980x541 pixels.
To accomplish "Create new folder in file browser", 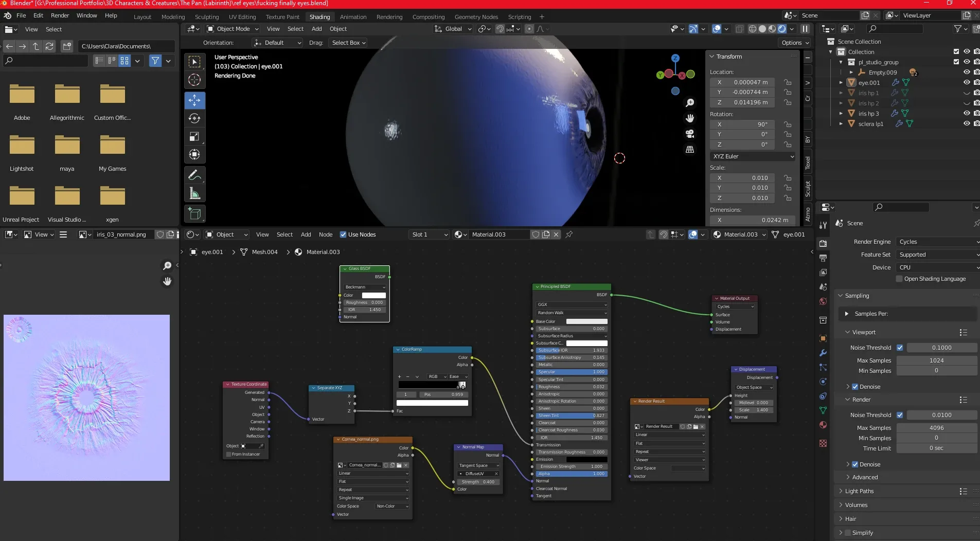I will point(67,46).
